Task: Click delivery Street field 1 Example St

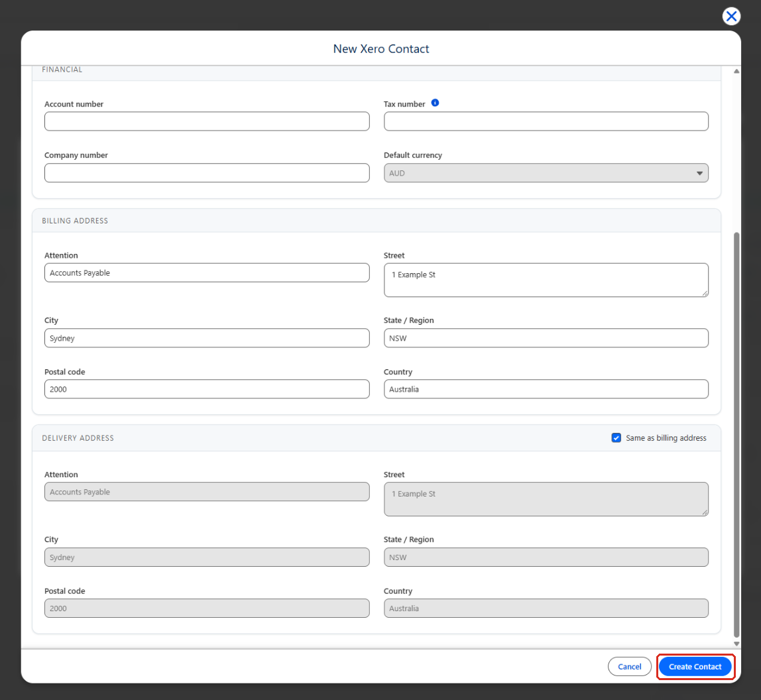Action: 546,499
